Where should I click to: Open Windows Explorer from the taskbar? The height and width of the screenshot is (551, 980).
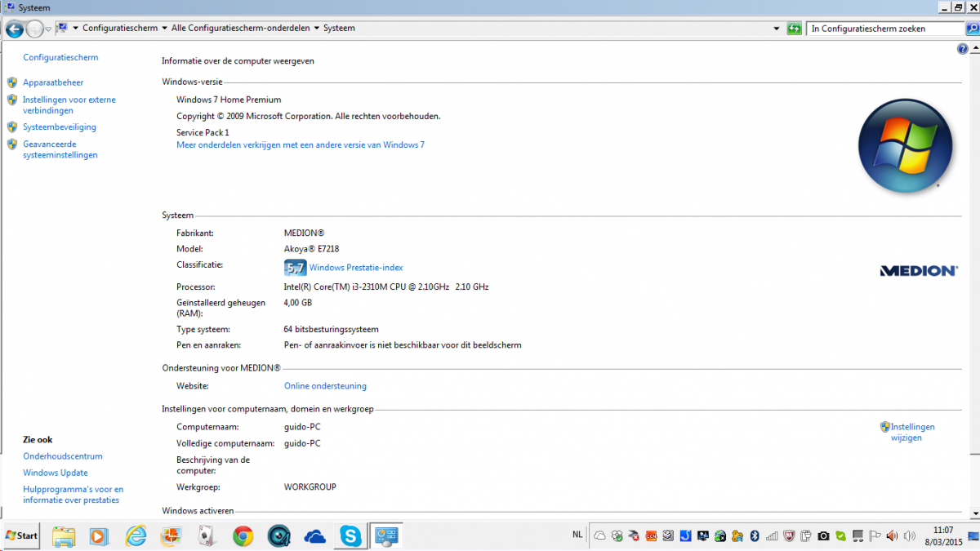[64, 536]
